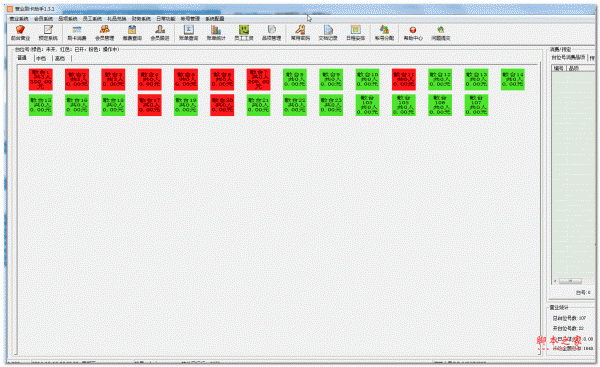The height and width of the screenshot is (367, 600).
Task: Select red table tile 散台17
Action: 150,105
